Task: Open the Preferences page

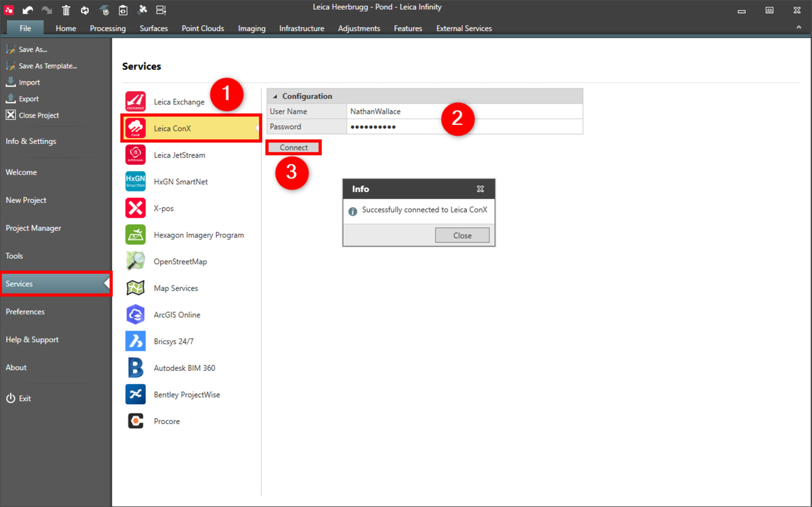Action: 25,311
